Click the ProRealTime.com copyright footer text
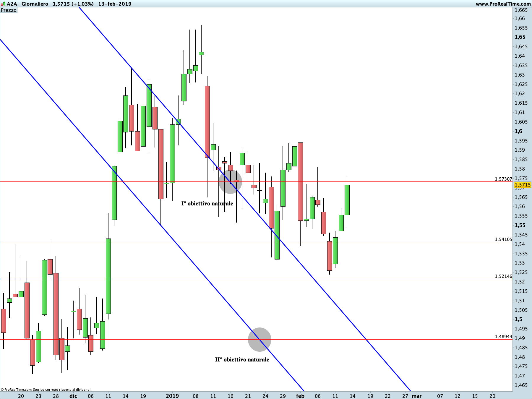Viewport: 532px width, 399px height. click(46, 390)
